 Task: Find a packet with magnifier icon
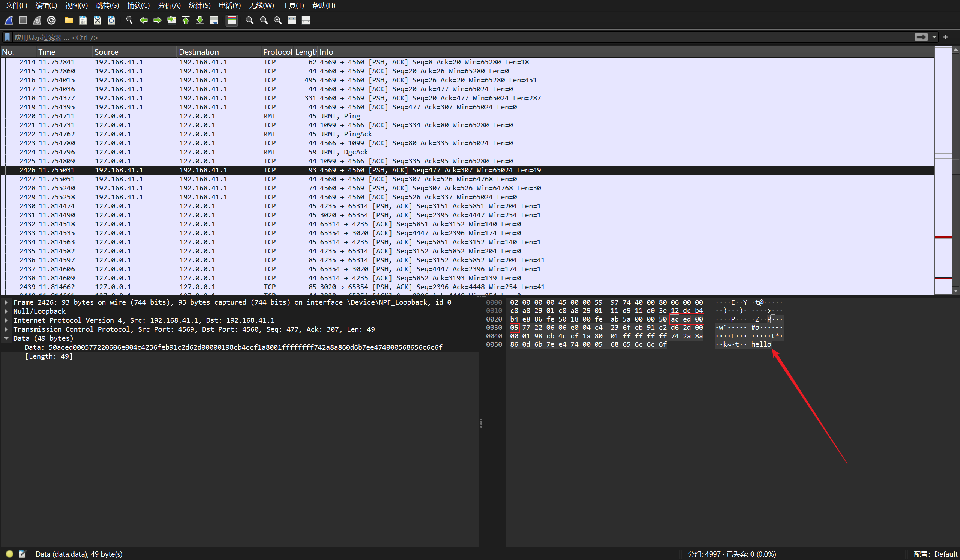point(129,20)
